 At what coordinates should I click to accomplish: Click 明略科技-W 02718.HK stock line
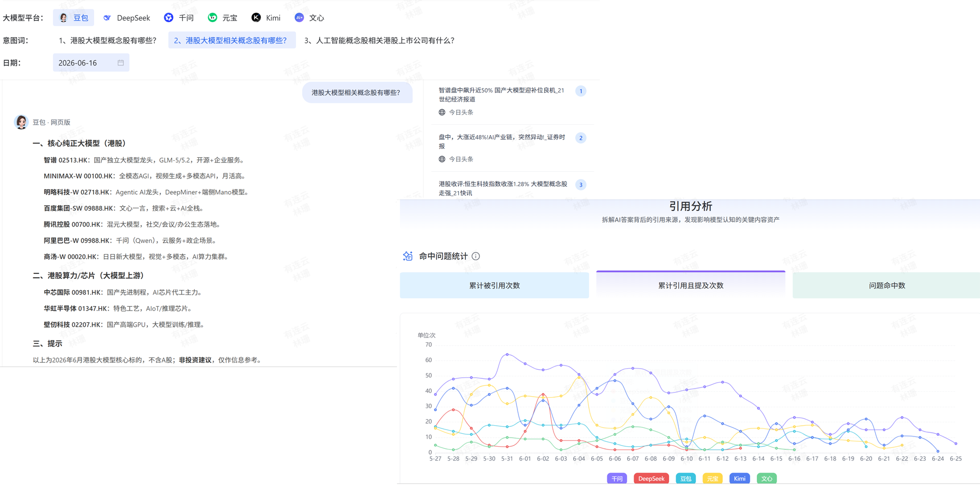pyautogui.click(x=147, y=192)
